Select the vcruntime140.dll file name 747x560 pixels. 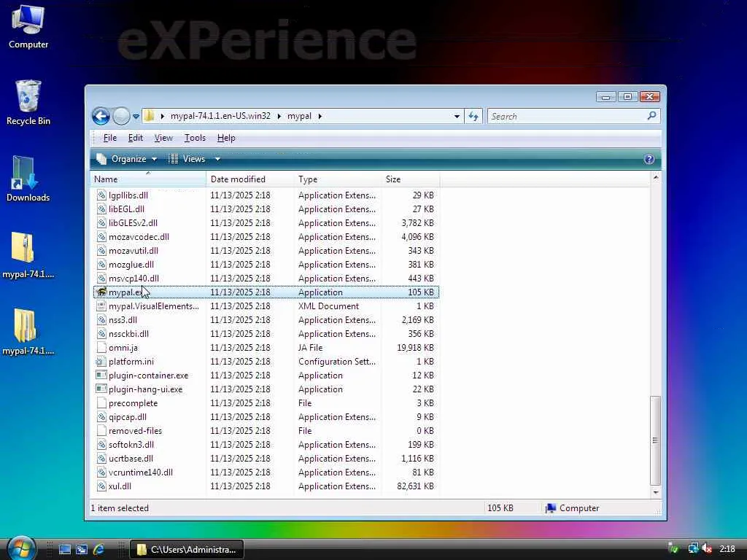click(141, 472)
